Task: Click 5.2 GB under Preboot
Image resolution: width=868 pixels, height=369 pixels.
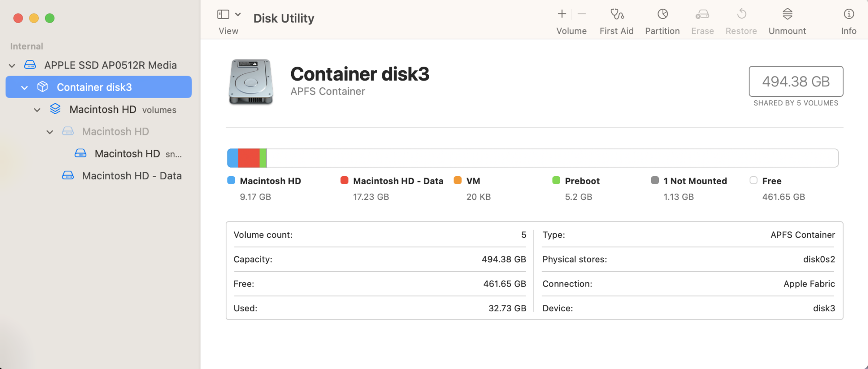Action: [x=579, y=197]
